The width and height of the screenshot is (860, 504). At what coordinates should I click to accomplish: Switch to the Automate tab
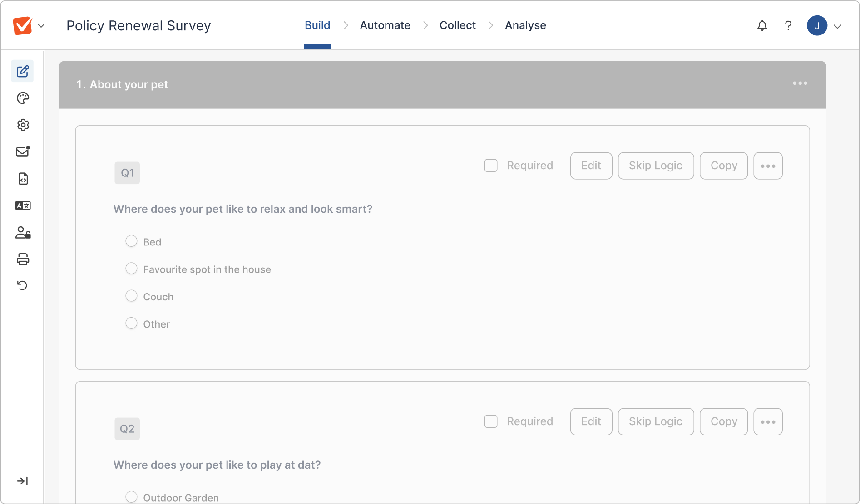(x=385, y=25)
